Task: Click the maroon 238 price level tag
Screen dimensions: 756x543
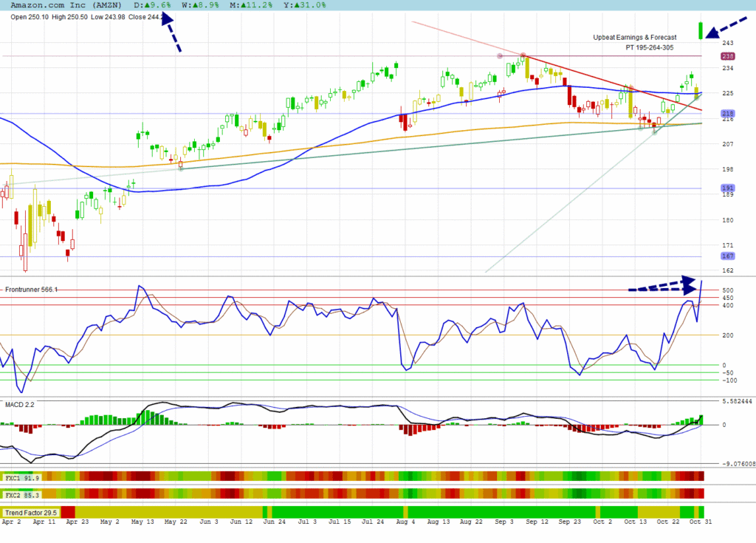Action: click(726, 56)
